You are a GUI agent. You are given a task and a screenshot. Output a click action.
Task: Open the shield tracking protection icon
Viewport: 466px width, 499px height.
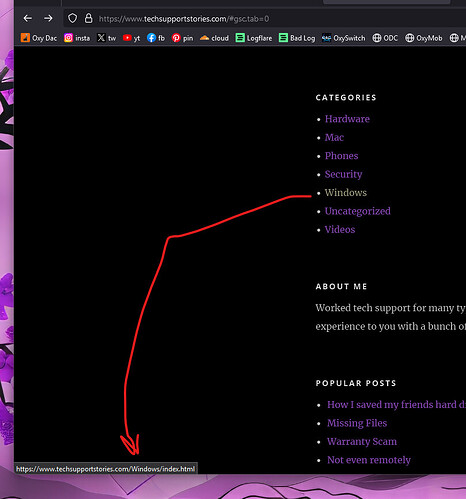(x=72, y=18)
